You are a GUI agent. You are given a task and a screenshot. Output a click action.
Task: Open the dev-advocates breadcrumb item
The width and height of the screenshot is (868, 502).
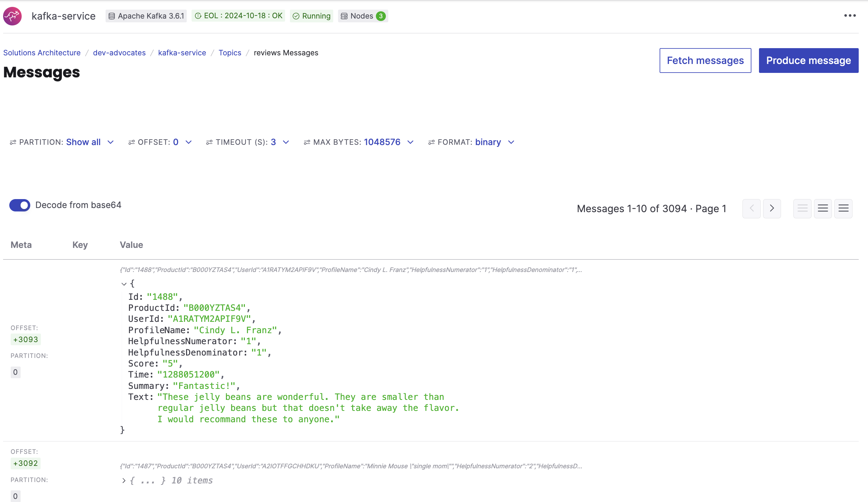pyautogui.click(x=119, y=53)
